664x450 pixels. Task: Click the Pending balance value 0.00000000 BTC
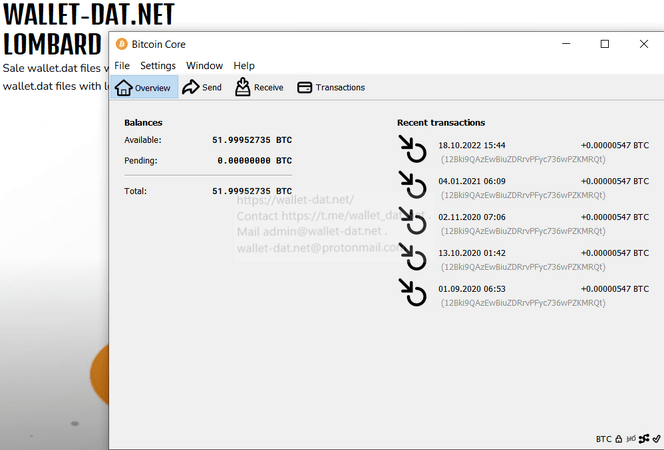[255, 161]
